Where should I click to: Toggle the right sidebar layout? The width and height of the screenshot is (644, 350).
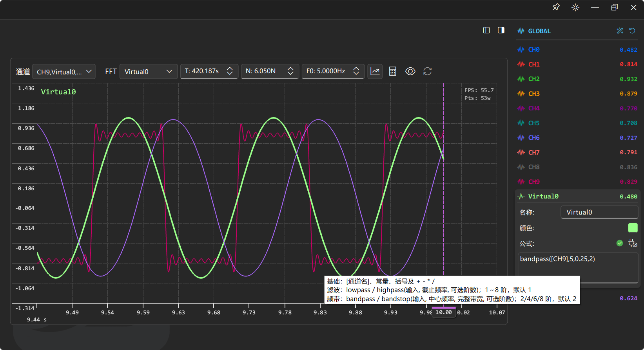coord(501,31)
